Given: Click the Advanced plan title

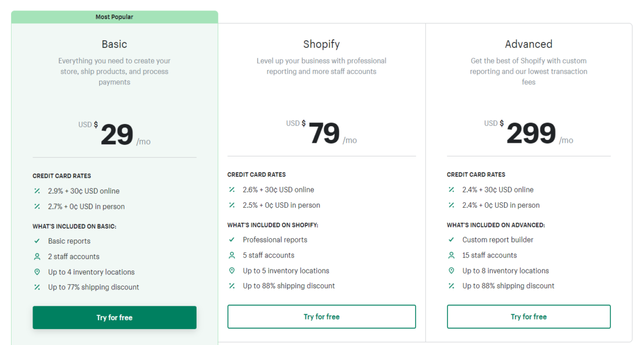Looking at the screenshot, I should click(x=528, y=44).
